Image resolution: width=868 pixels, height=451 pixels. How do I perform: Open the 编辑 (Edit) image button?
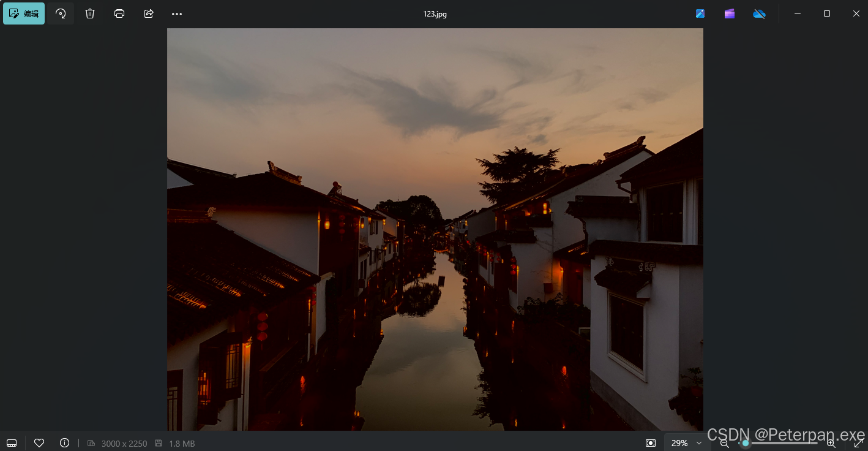pos(24,13)
